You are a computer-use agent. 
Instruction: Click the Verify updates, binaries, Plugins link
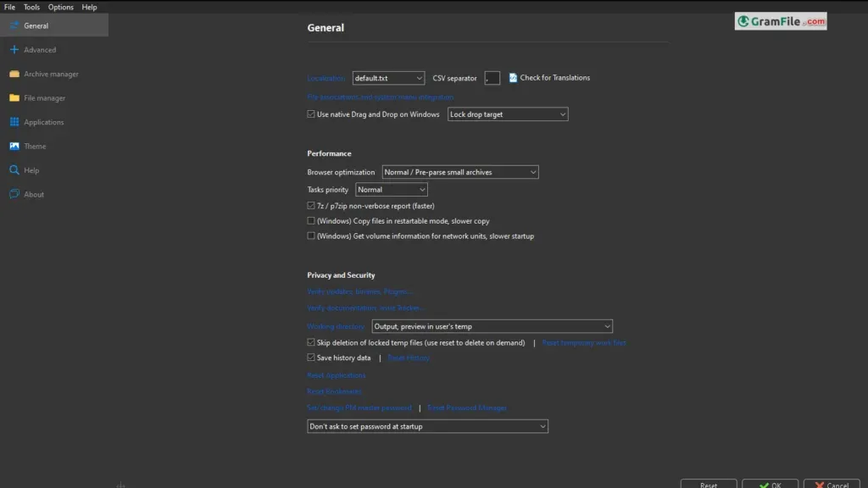coord(359,291)
